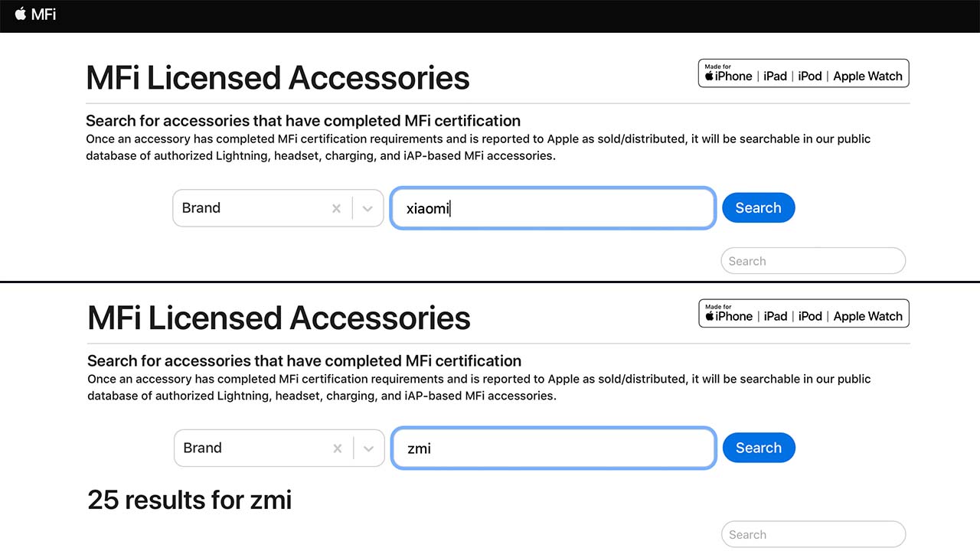Expand the lower Brand dropdown chevron
This screenshot has height=551, width=980.
(368, 448)
